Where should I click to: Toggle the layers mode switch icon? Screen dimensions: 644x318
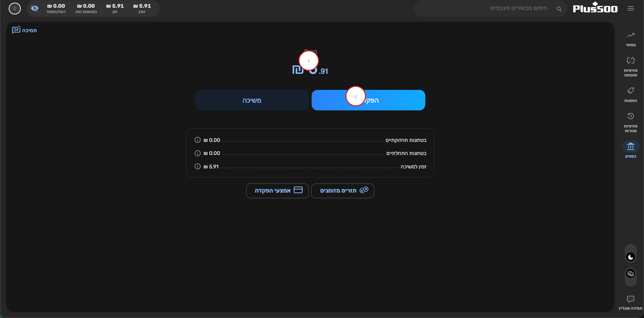(631, 273)
